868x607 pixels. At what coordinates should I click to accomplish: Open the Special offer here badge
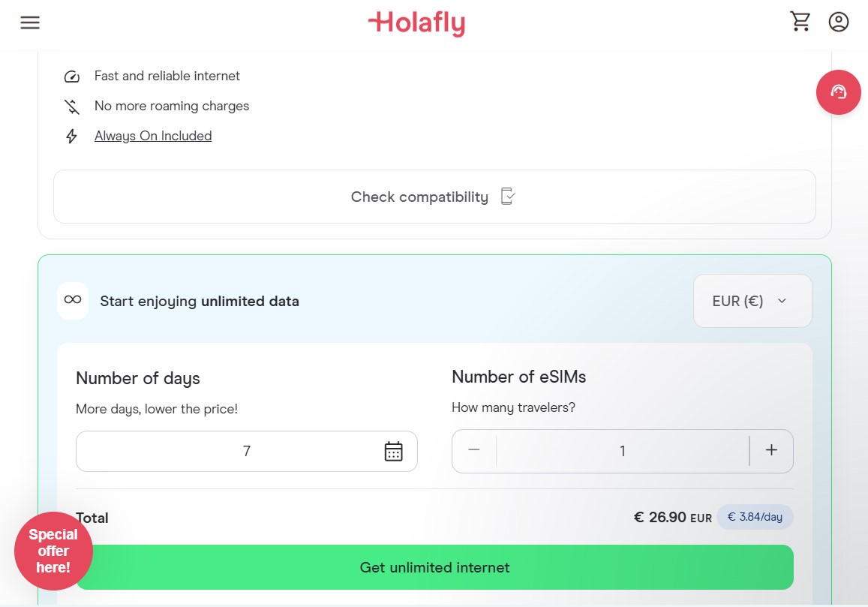[x=53, y=551]
